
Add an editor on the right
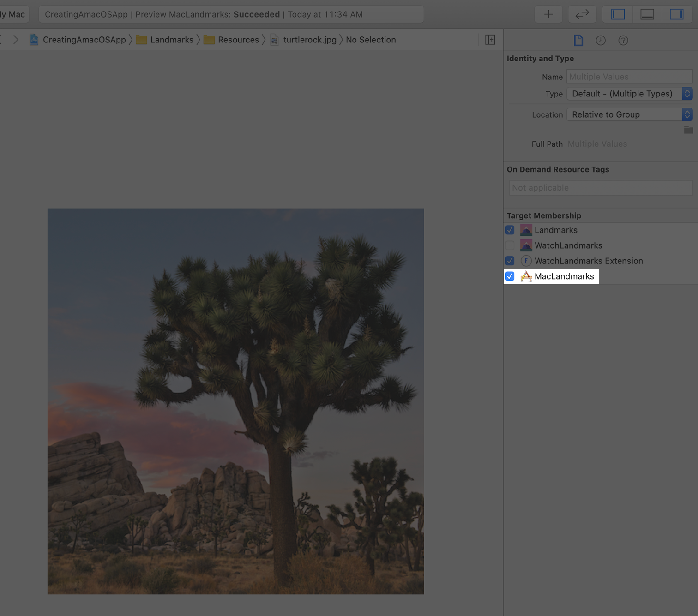pos(490,40)
